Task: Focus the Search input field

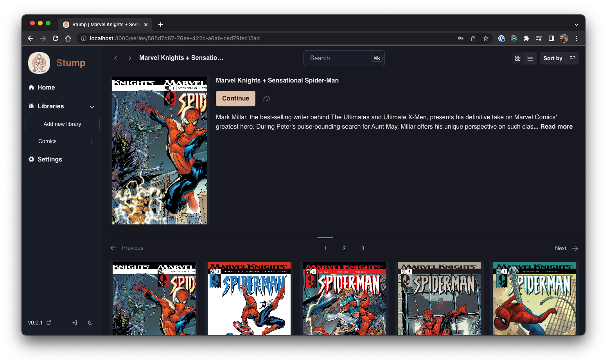Action: (x=344, y=58)
